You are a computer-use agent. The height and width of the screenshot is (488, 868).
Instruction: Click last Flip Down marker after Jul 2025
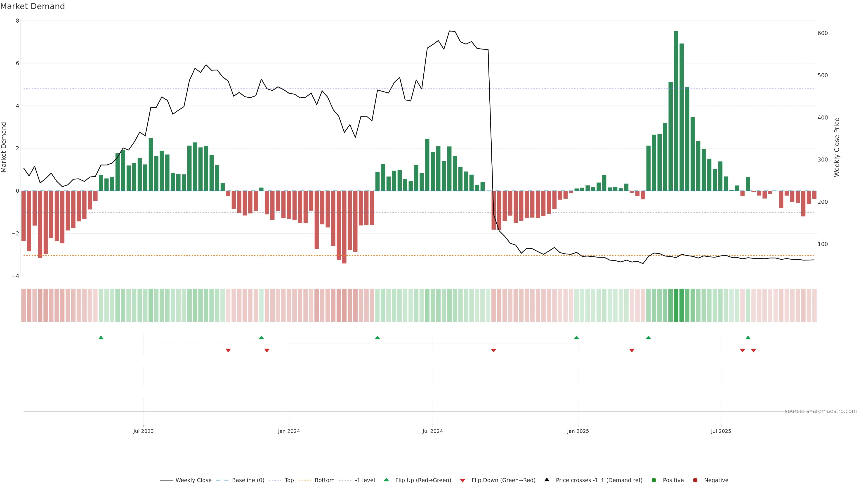click(x=753, y=351)
